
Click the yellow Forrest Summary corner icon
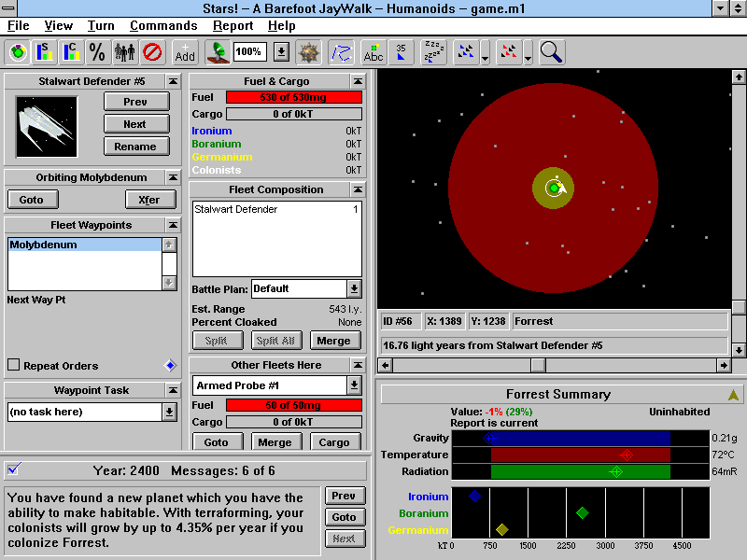click(733, 394)
